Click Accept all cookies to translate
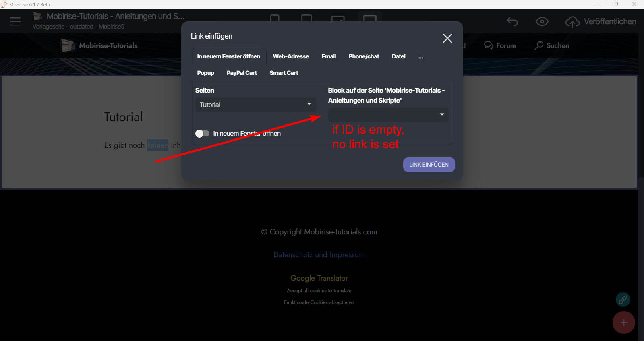 (x=319, y=291)
